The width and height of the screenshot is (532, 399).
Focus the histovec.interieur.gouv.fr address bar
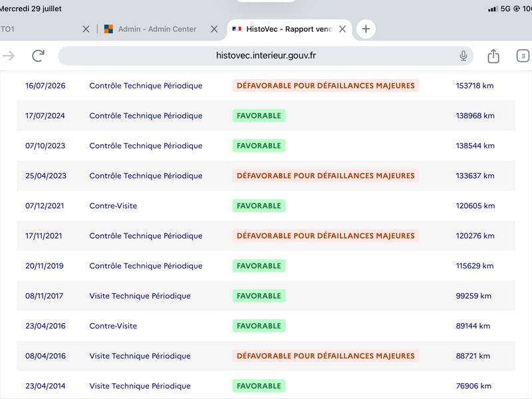pyautogui.click(x=265, y=56)
